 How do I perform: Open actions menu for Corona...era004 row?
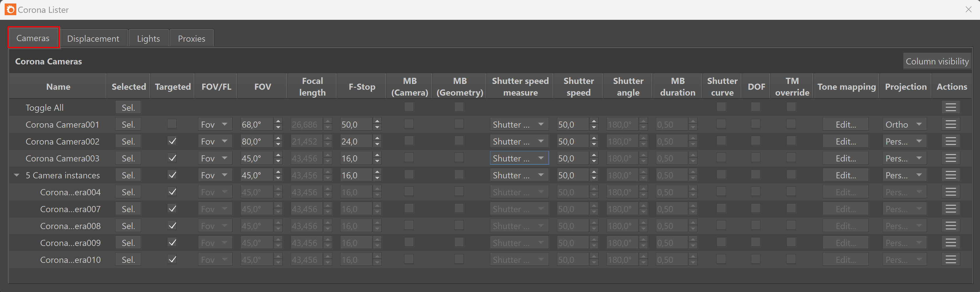[x=950, y=192]
